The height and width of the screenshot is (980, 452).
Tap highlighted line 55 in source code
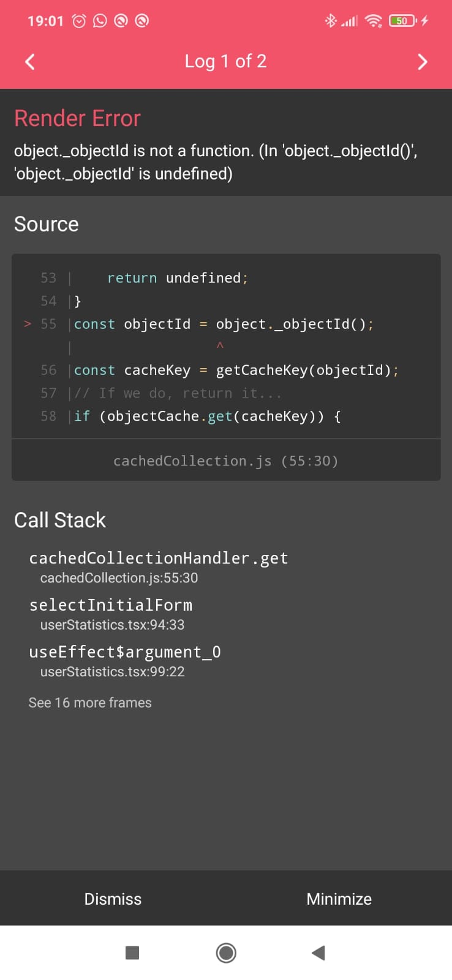tap(224, 324)
